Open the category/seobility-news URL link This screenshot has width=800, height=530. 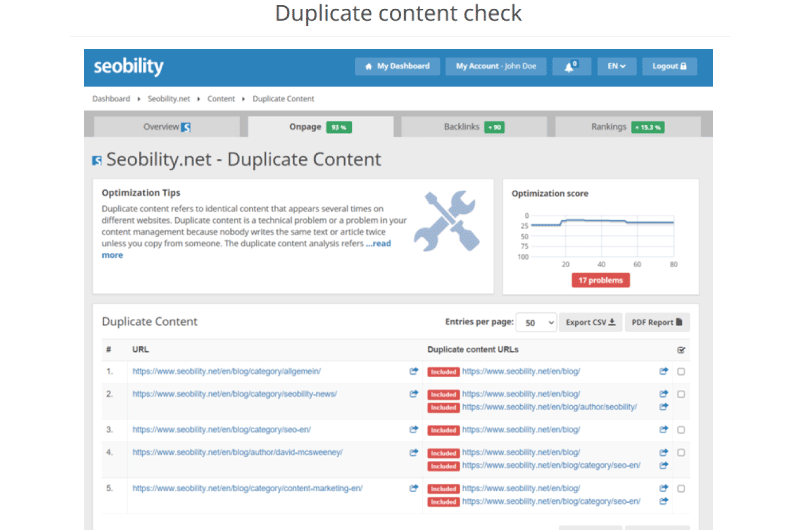235,394
